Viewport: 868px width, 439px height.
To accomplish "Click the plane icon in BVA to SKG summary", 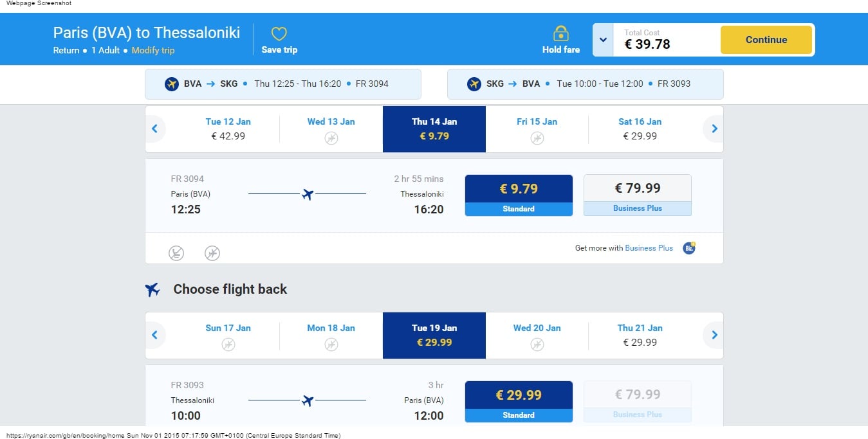I will [x=172, y=84].
